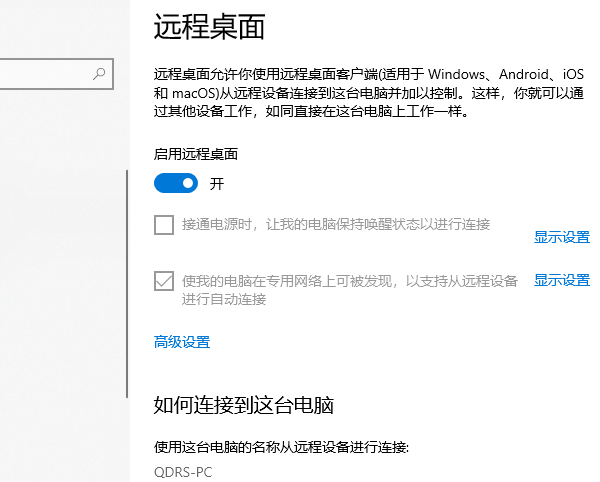This screenshot has height=482, width=600.
Task: Click the left pane vertical scrollbar thumb
Action: coord(127,280)
